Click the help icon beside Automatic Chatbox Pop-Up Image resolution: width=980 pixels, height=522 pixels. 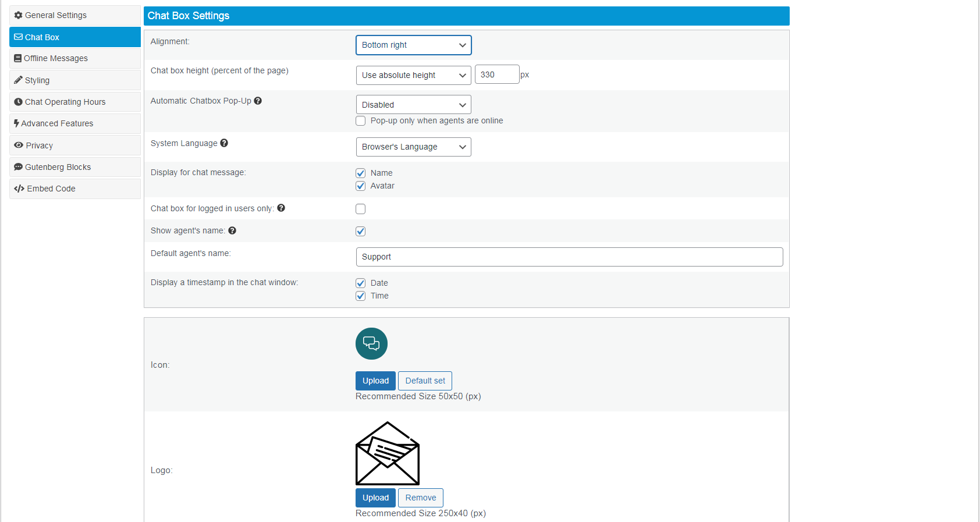tap(258, 101)
